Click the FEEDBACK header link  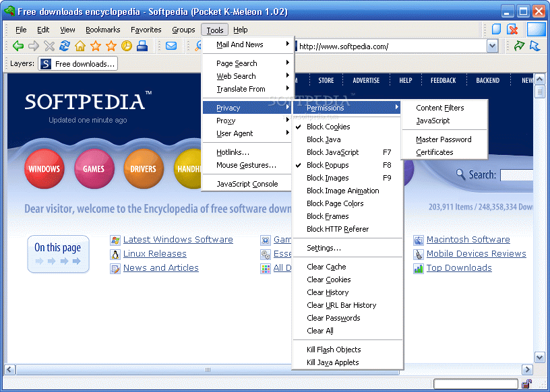pos(444,80)
